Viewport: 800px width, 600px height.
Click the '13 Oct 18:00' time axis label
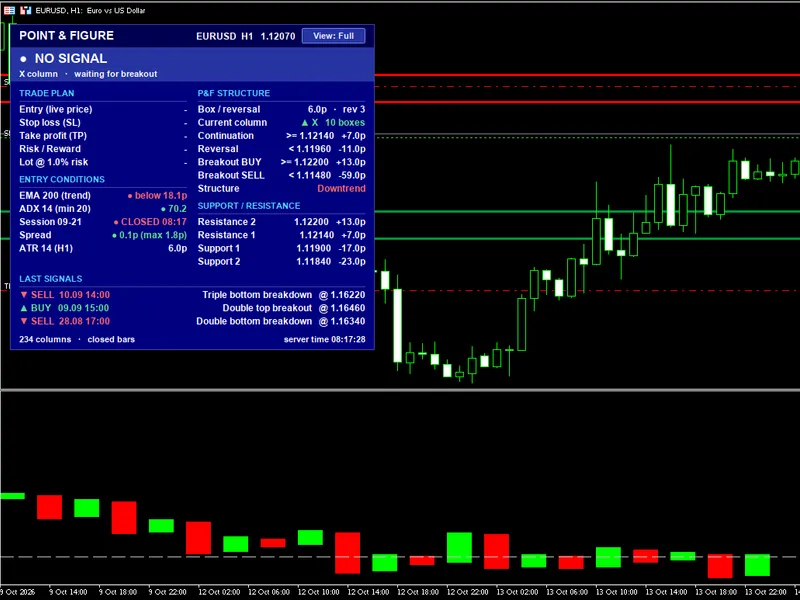click(716, 592)
